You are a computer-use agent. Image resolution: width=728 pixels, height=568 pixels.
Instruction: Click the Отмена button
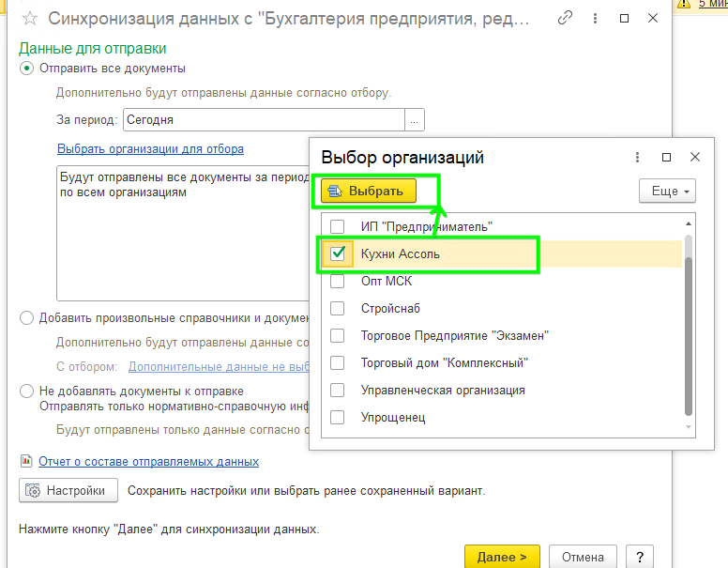[x=583, y=557]
